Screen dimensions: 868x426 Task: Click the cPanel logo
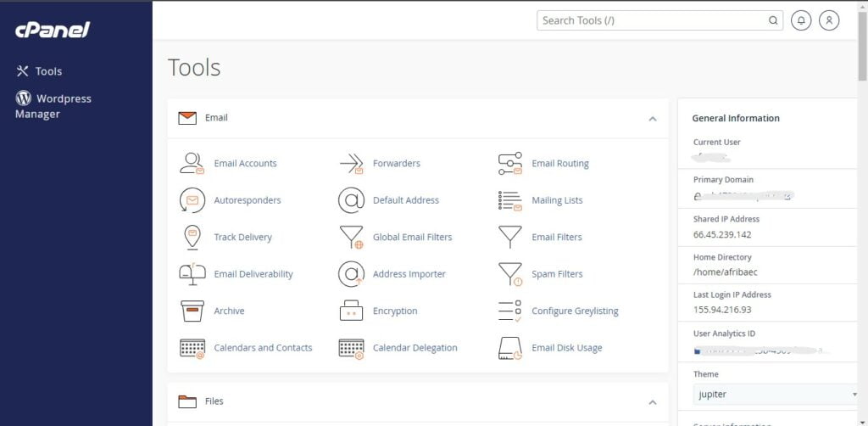click(x=52, y=30)
